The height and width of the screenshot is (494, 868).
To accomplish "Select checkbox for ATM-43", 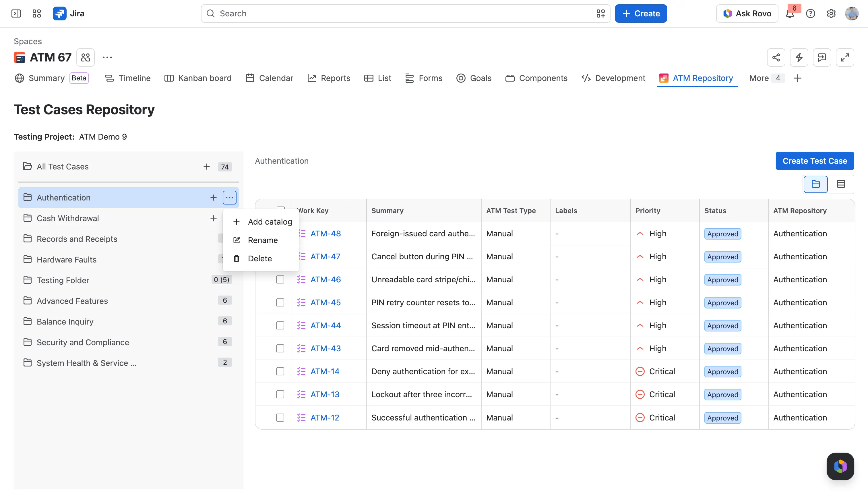I will coord(280,348).
